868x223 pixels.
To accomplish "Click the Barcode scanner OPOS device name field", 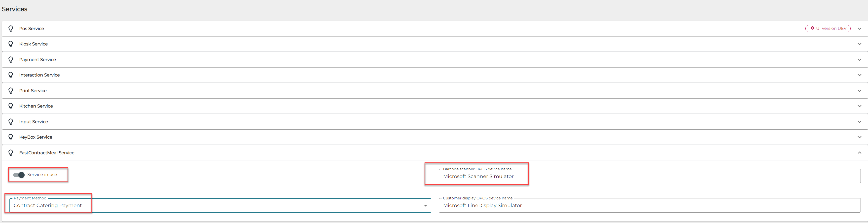I will click(649, 177).
